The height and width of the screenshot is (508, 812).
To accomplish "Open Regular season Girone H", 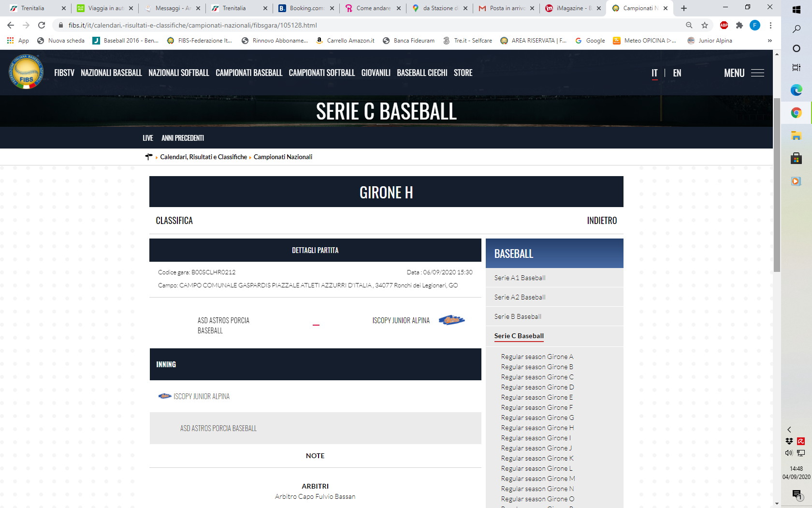I will (x=537, y=428).
